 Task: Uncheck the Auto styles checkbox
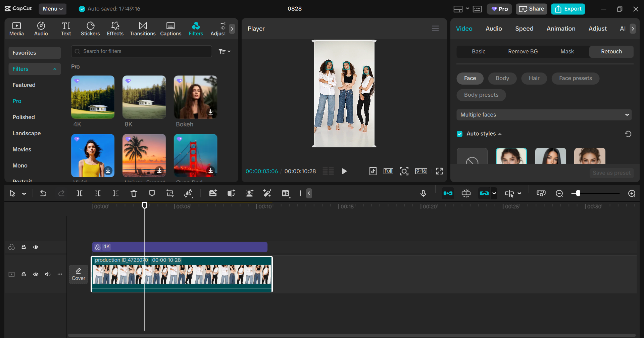coord(460,134)
